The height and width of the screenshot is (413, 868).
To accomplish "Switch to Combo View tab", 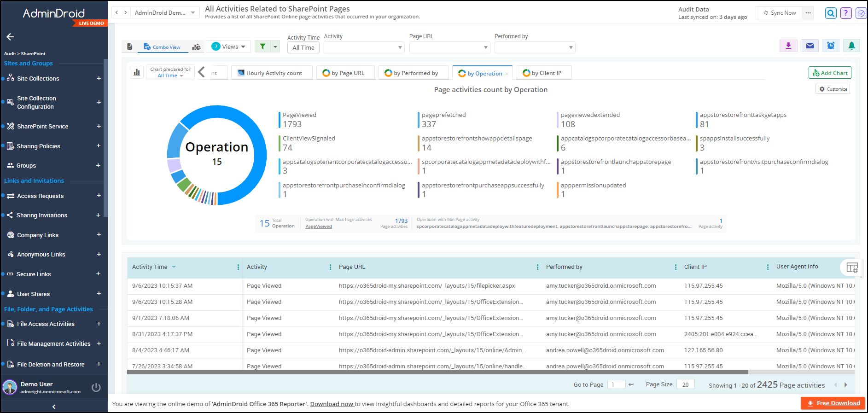I will coord(163,47).
